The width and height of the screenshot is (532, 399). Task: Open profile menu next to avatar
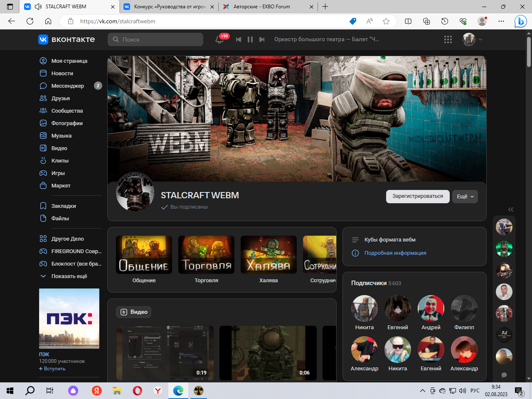coord(480,39)
